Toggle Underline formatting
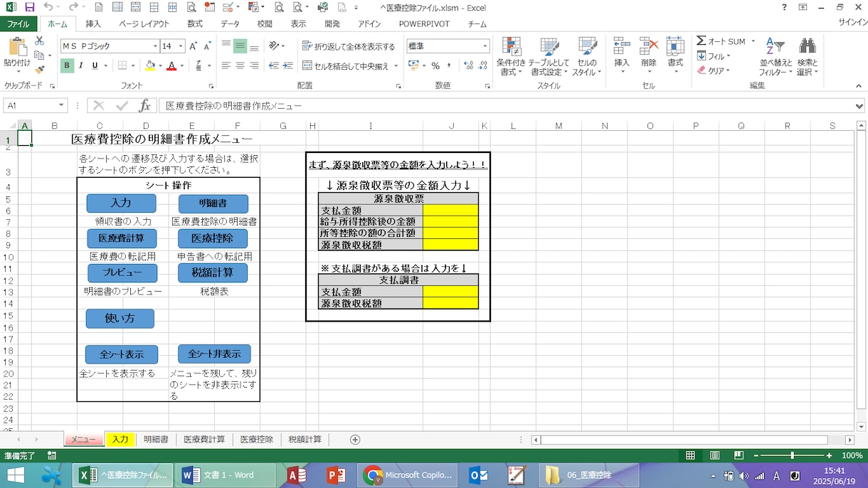Screen dimensions: 868x488 coord(95,65)
